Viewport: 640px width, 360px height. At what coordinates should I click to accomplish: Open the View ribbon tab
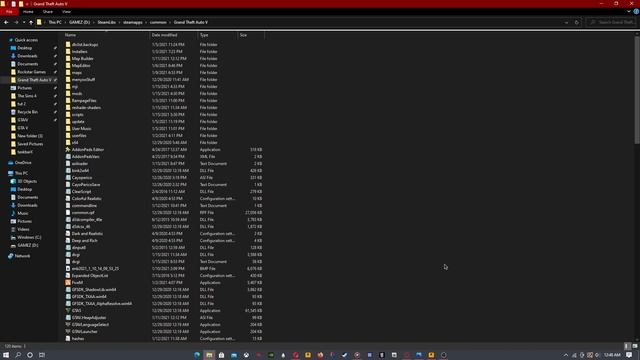(x=67, y=12)
